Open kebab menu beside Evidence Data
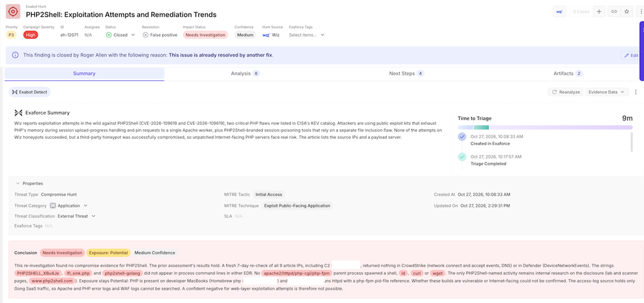The width and height of the screenshot is (644, 303). pyautogui.click(x=636, y=92)
